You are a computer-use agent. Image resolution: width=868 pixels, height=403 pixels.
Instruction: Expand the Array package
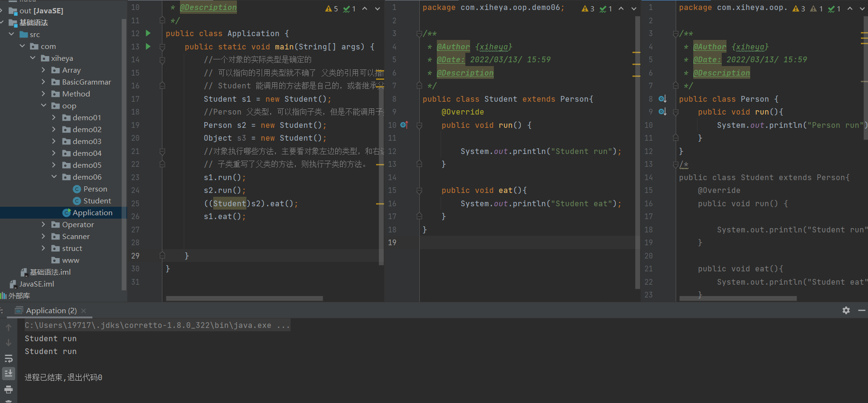tap(44, 70)
